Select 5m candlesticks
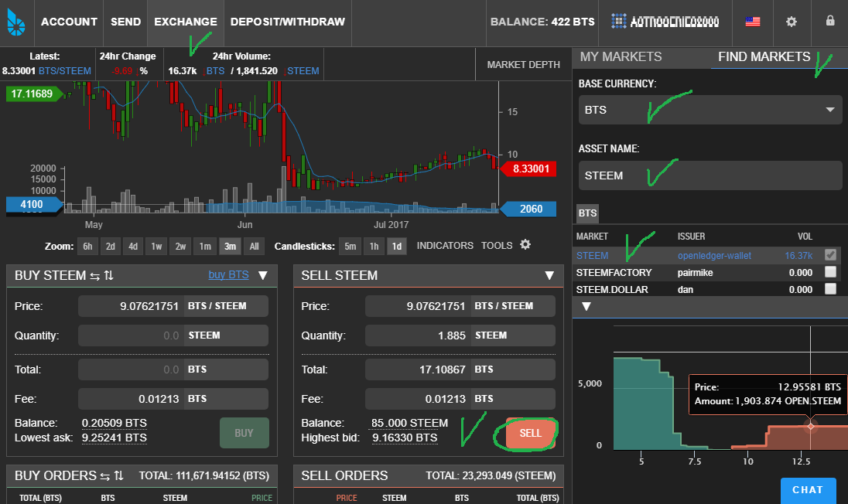The image size is (848, 504). click(x=350, y=247)
